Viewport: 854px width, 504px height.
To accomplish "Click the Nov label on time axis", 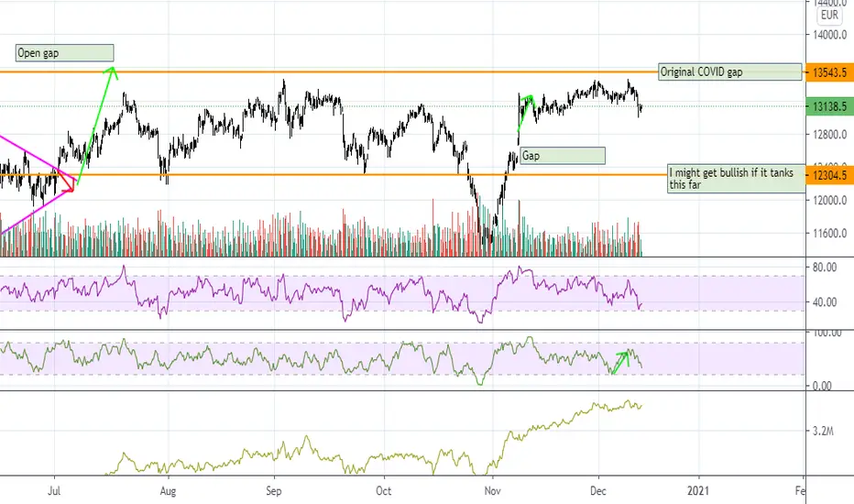I will [x=492, y=491].
